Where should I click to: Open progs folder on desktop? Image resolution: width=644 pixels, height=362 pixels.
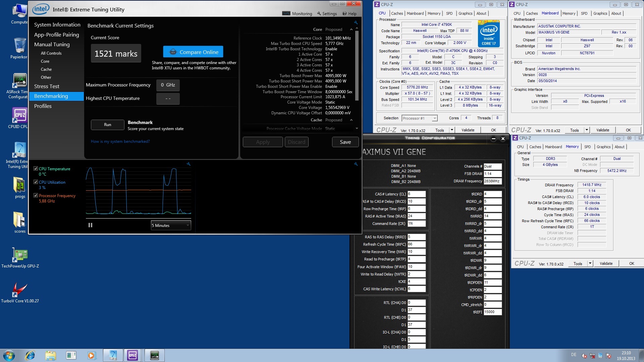click(19, 188)
